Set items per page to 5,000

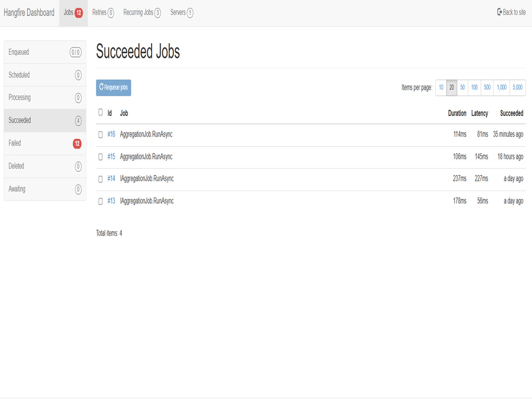click(x=518, y=88)
